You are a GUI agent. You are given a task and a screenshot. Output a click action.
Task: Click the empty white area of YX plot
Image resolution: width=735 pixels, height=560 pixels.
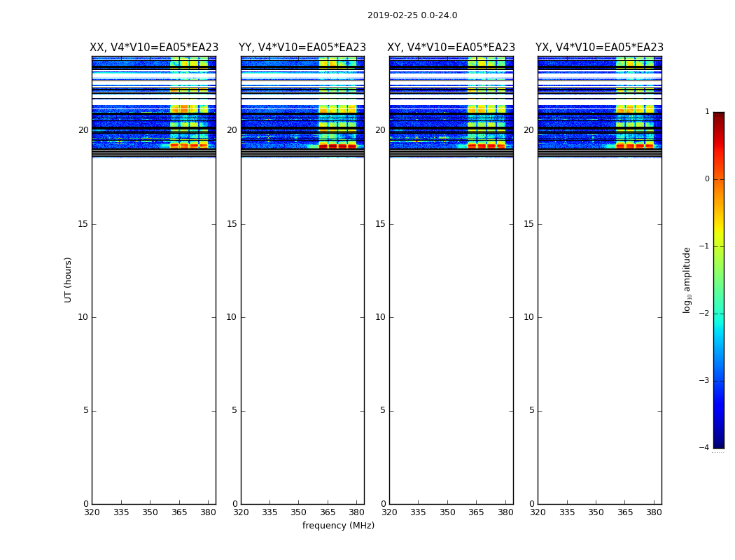599,315
